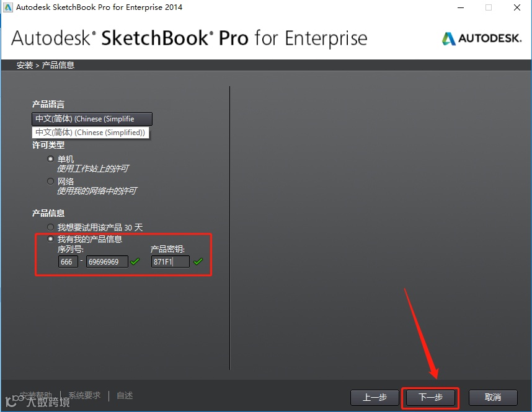This screenshot has width=532, height=412.
Task: Click the 产品信息 breadcrumb text
Action: click(x=58, y=65)
